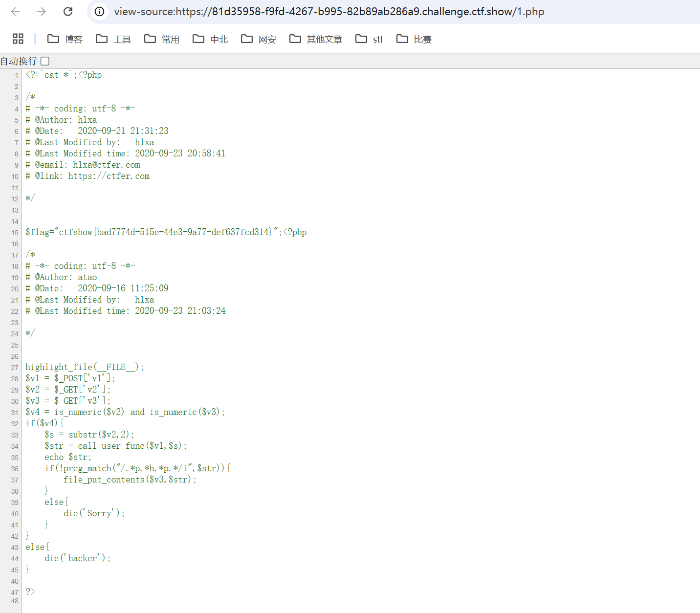The image size is (700, 613).
Task: Go back to the previous page
Action: click(x=16, y=12)
